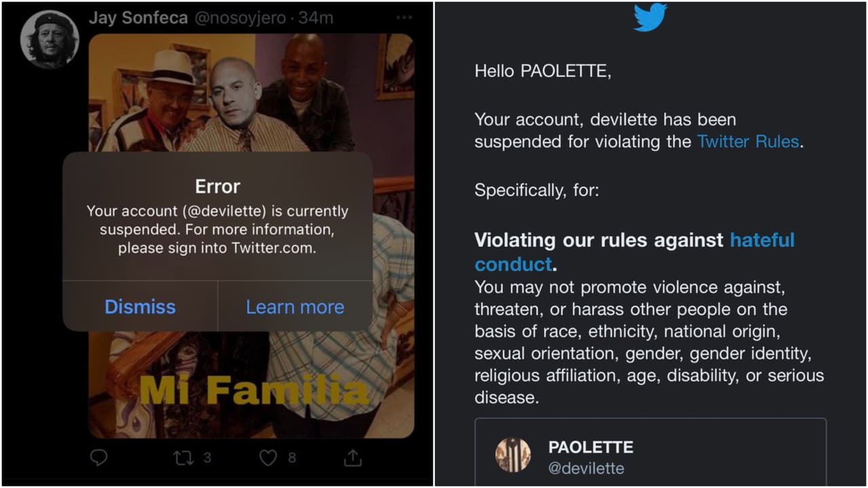Click the reply speech bubble icon
Viewport: 868px width, 488px height.
click(x=99, y=458)
